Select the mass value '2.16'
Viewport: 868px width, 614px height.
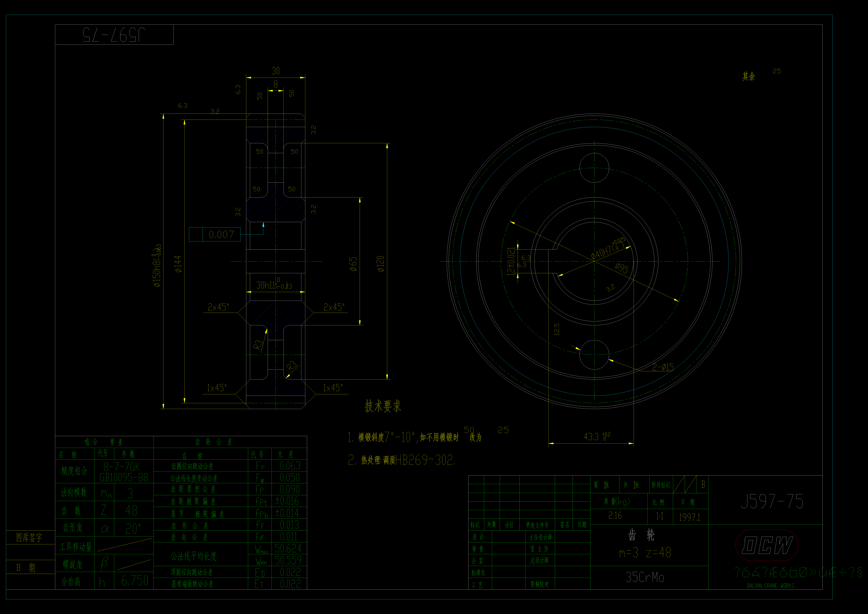point(615,515)
